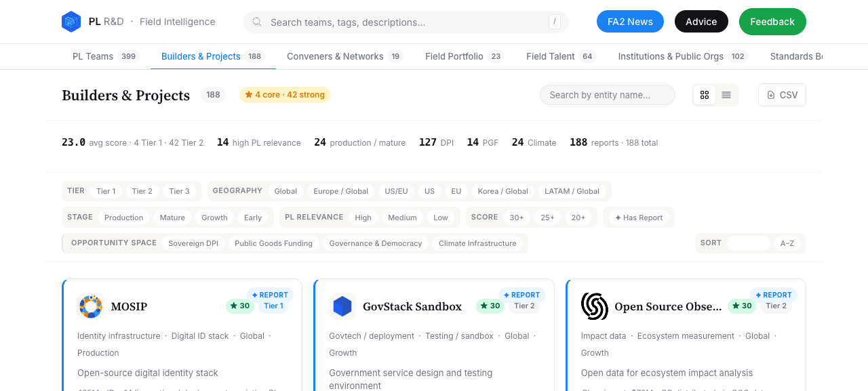Filter geography by Europe / Global

tap(341, 191)
